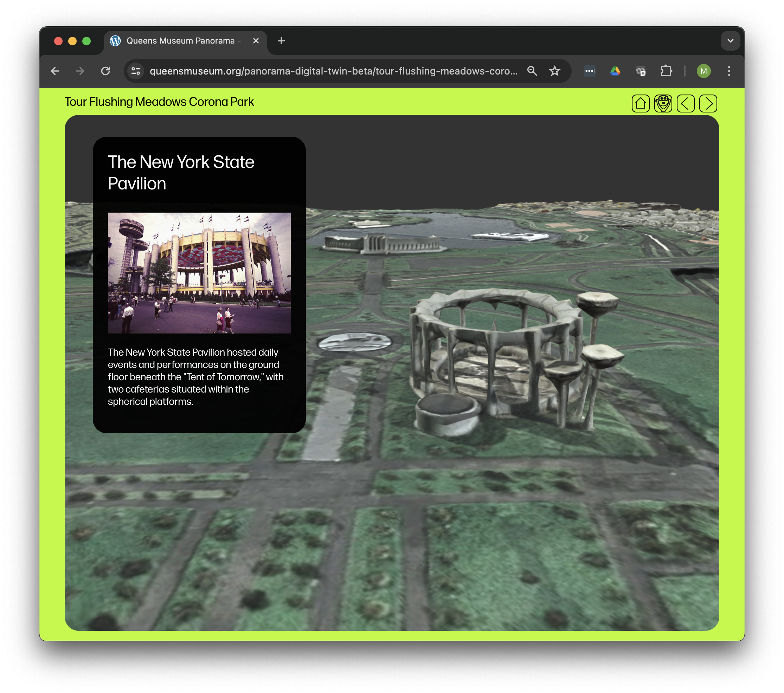Click the Tour Flushing Meadows Corona Park title
The width and height of the screenshot is (784, 693).
coord(159,102)
